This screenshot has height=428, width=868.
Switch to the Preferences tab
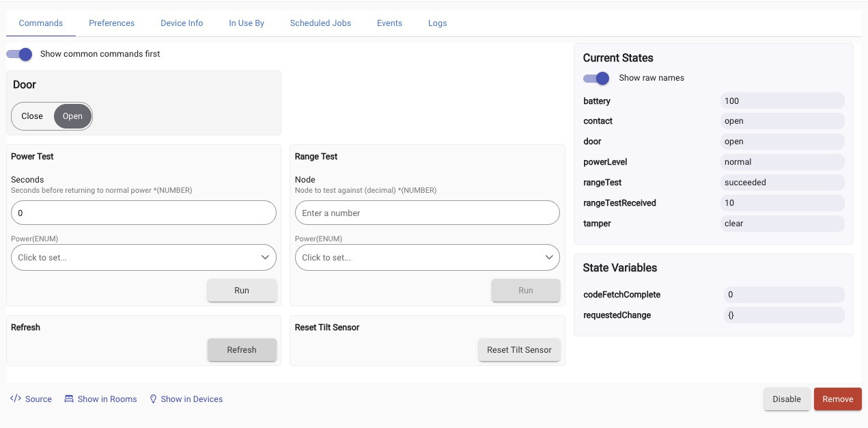[111, 23]
